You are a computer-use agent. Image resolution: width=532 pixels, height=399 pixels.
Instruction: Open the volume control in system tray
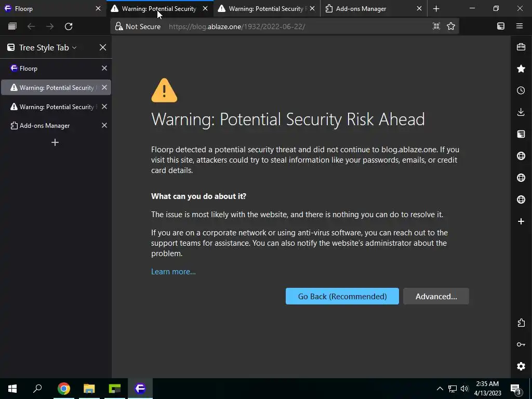[464, 389]
